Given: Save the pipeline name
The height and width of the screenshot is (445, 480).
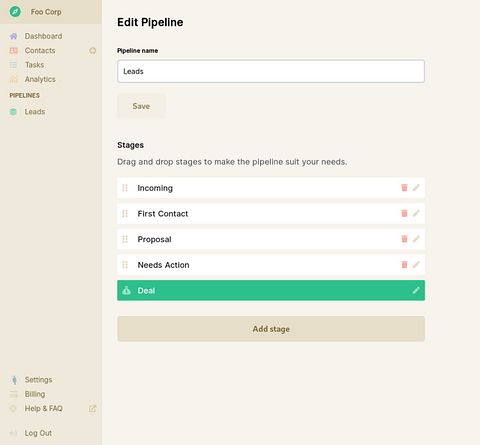Looking at the screenshot, I should [x=141, y=106].
